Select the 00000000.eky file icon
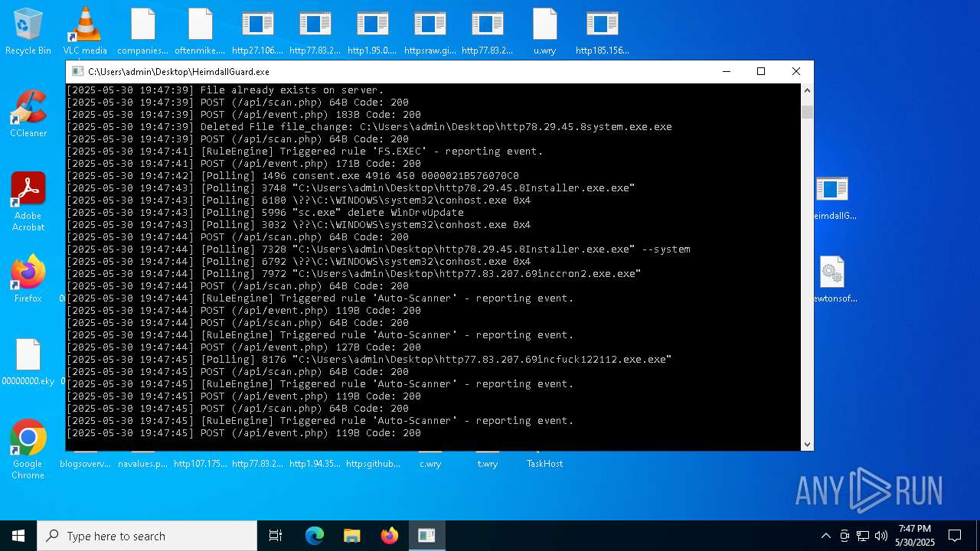 [28, 361]
